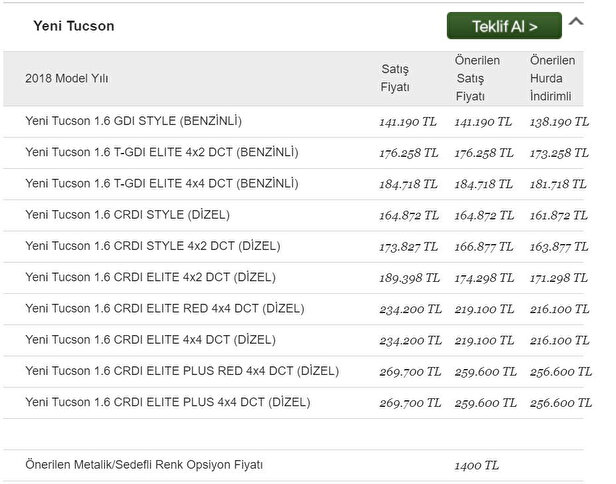Pick the 1.6 CRDI STYLE 4x2 DCT row

pyautogui.click(x=152, y=246)
